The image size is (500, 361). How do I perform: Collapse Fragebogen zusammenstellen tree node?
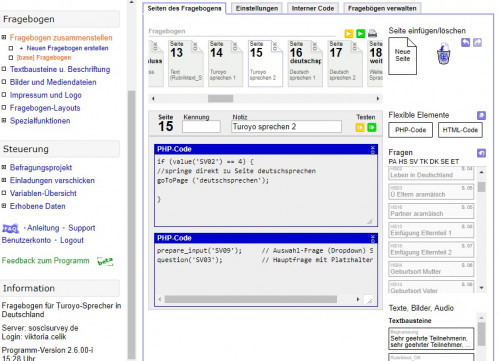(4, 37)
